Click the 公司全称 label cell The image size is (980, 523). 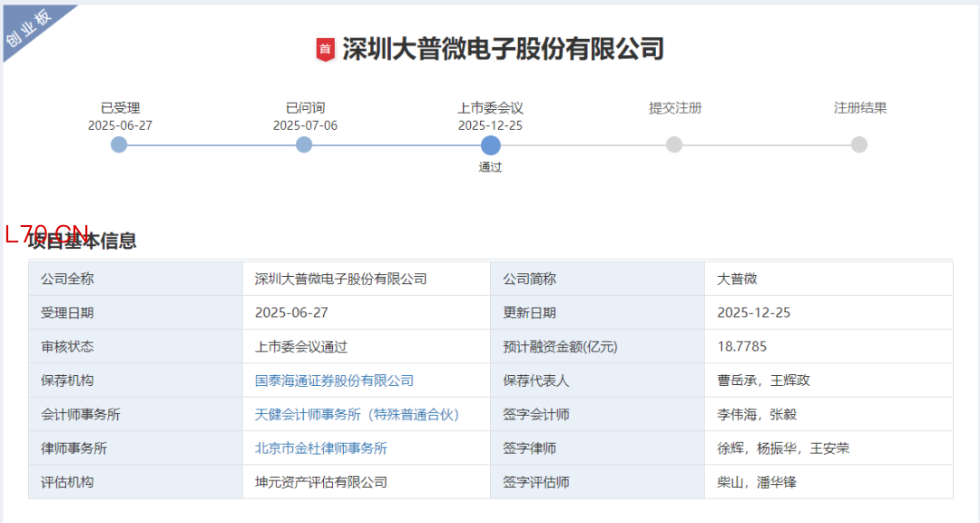135,279
